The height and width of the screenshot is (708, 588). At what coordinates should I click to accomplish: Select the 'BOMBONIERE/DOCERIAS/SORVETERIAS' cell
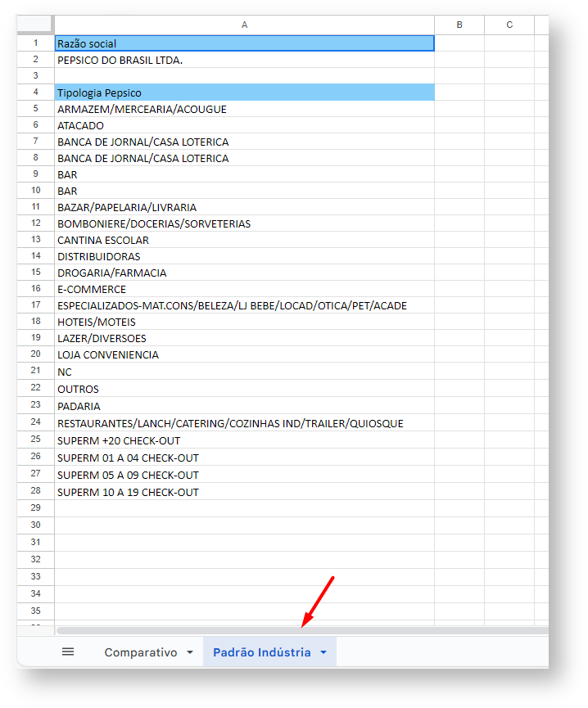(x=244, y=223)
